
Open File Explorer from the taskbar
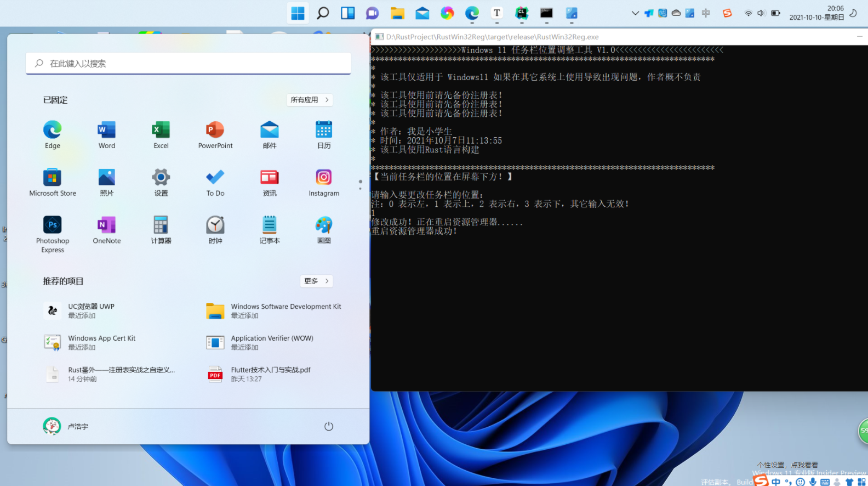[397, 13]
